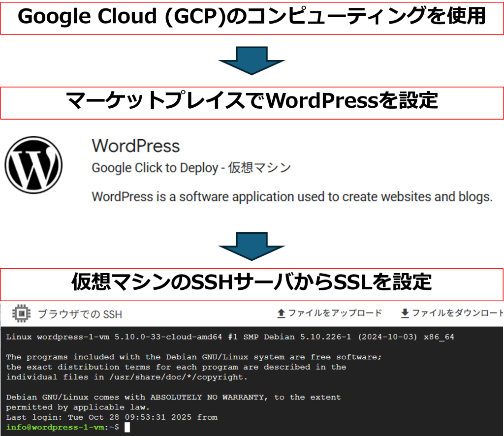Click the topmost red-bordered black box

coord(252,19)
